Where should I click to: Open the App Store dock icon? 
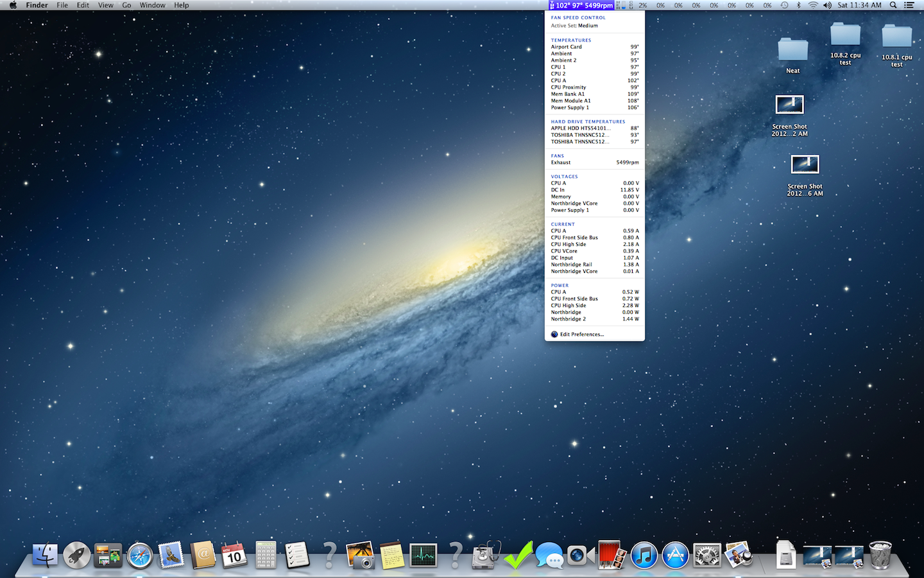click(675, 556)
